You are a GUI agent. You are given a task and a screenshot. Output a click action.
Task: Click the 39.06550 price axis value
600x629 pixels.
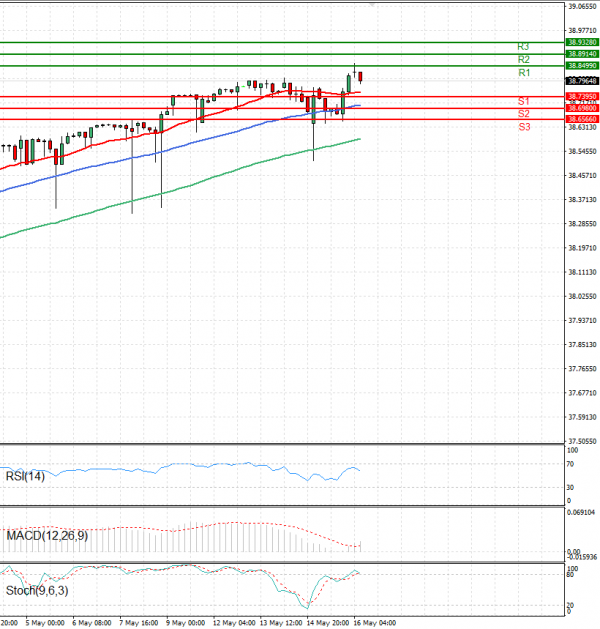pyautogui.click(x=582, y=6)
